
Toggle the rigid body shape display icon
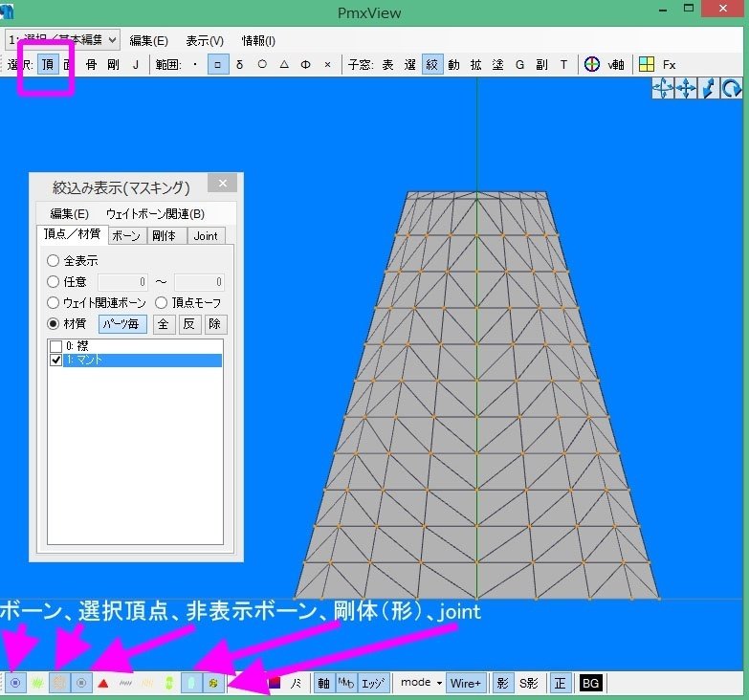(191, 683)
